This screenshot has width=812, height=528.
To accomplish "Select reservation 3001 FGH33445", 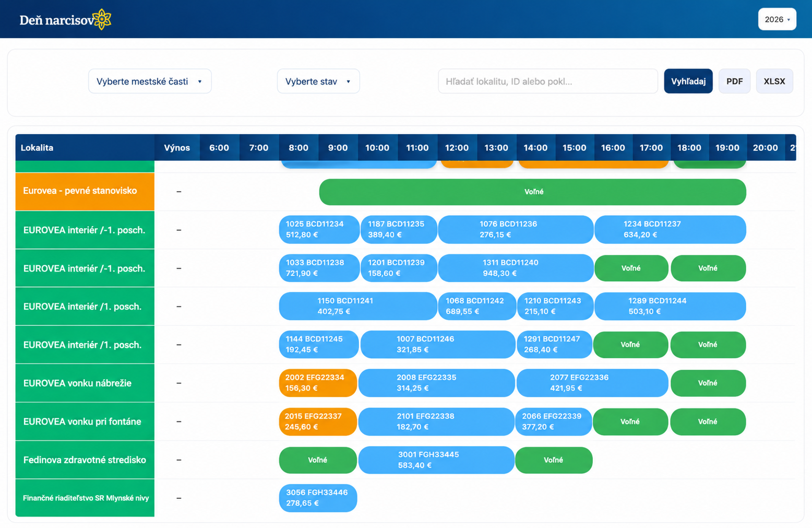I will pyautogui.click(x=436, y=460).
